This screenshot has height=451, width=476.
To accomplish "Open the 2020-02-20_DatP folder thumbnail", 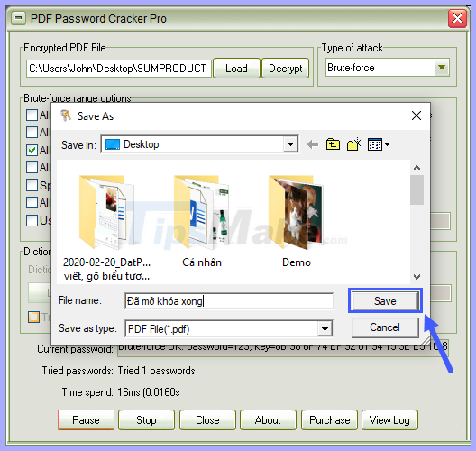I will (106, 212).
